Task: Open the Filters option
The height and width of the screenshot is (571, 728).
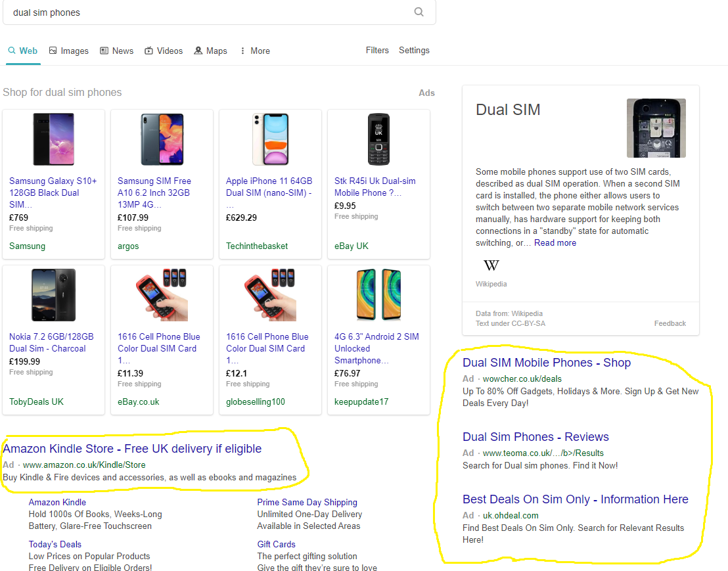Action: click(377, 50)
